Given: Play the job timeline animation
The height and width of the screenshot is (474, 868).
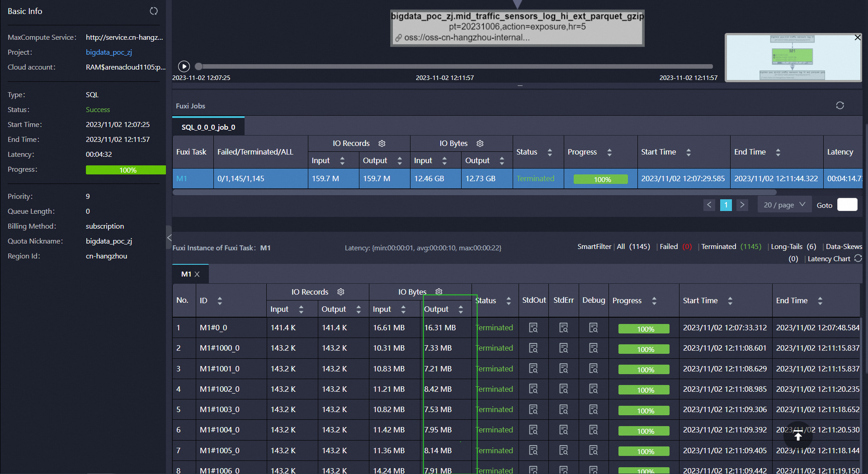Looking at the screenshot, I should click(x=184, y=66).
